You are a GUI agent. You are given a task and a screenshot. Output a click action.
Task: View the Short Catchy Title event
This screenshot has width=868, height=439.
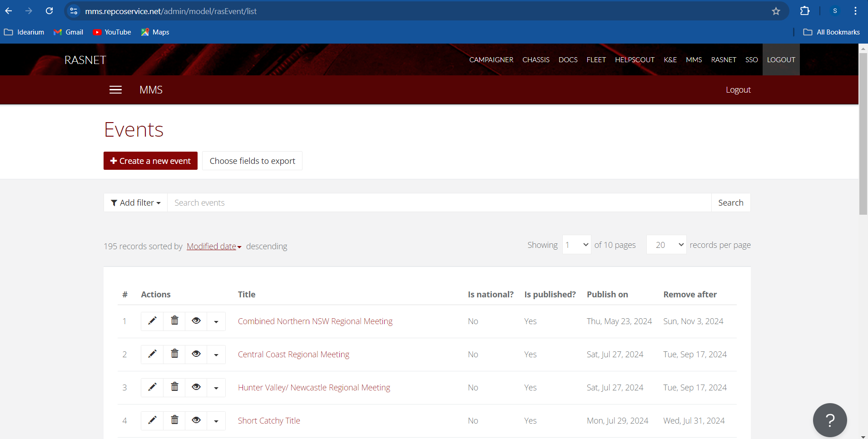point(196,420)
